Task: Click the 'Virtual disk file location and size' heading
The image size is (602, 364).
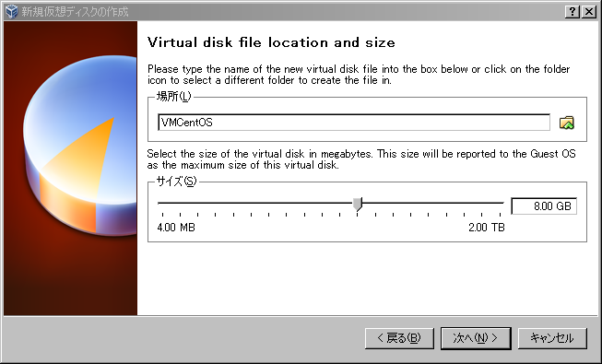Action: 271,42
